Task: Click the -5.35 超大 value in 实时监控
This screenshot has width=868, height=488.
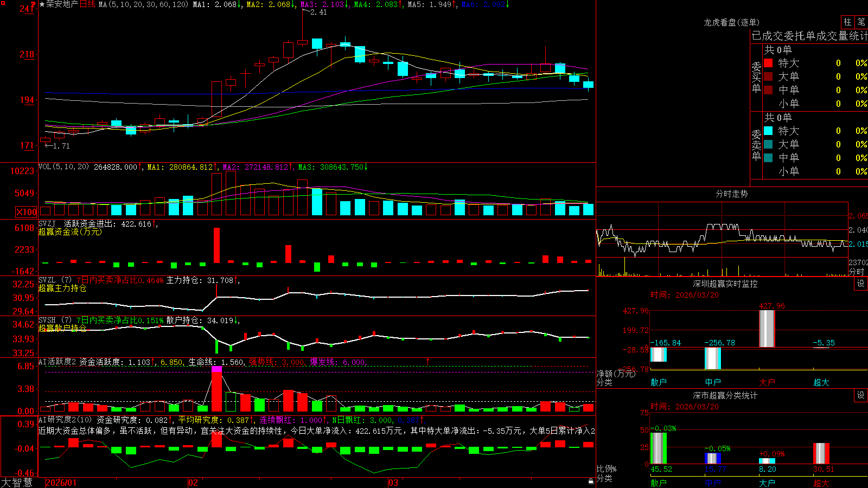Action: click(x=824, y=343)
